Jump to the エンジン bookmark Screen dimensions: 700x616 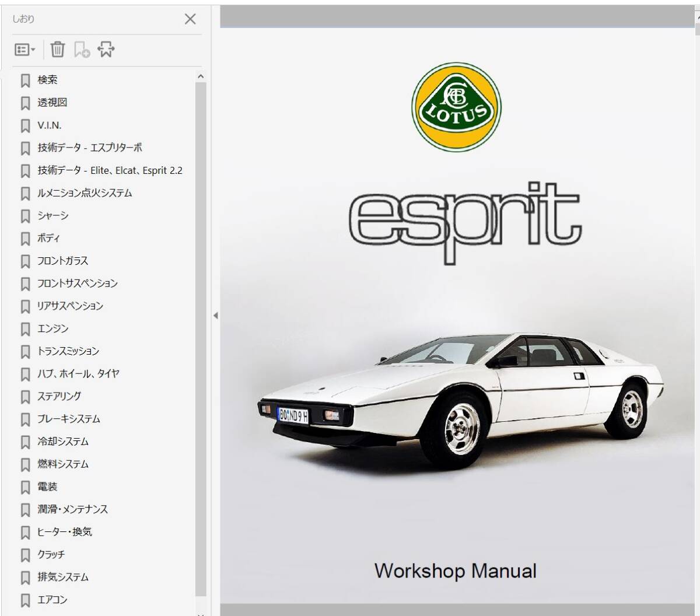click(53, 329)
